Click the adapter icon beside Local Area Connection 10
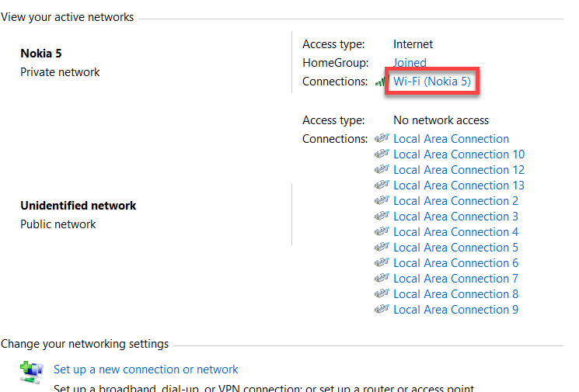 click(382, 154)
